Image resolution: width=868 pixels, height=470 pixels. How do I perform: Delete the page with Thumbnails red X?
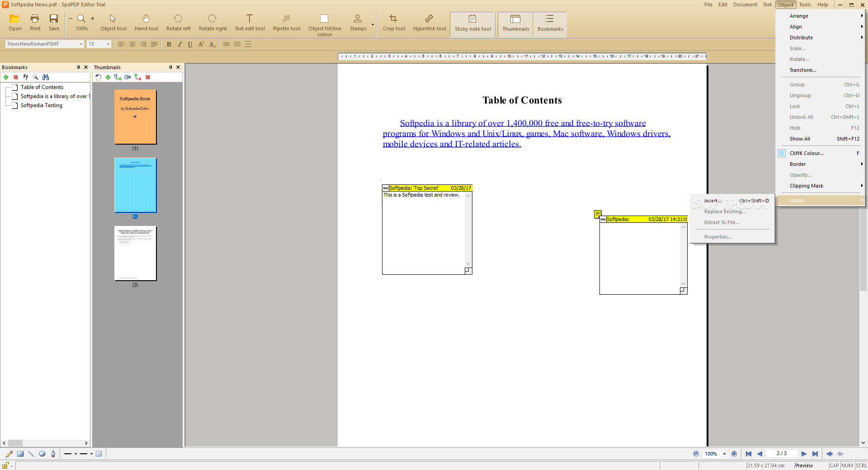pyautogui.click(x=148, y=77)
